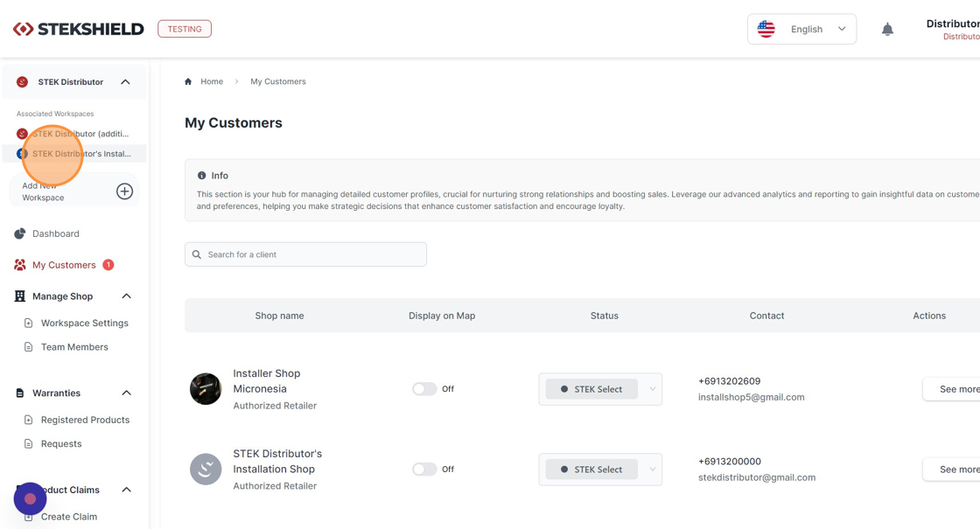
Task: Click the search magnifier icon
Action: pyautogui.click(x=196, y=254)
